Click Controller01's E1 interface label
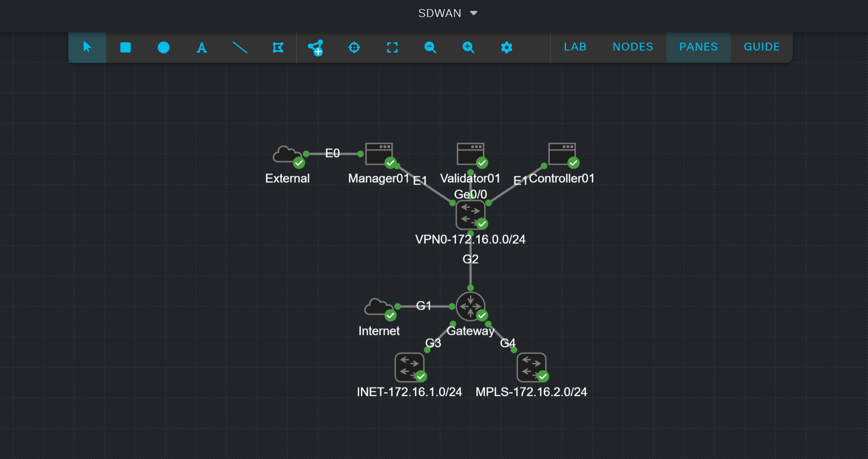Image resolution: width=868 pixels, height=459 pixels. coord(520,180)
